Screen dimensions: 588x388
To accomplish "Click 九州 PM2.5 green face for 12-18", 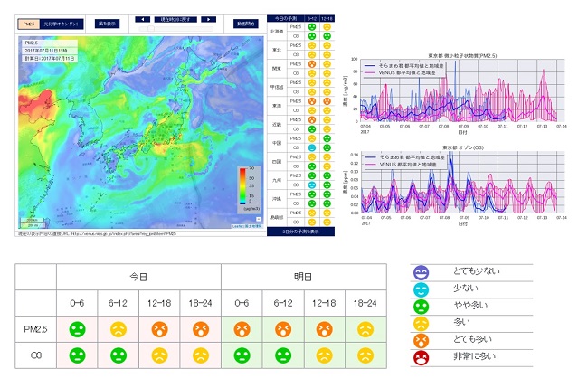I will [x=327, y=175].
